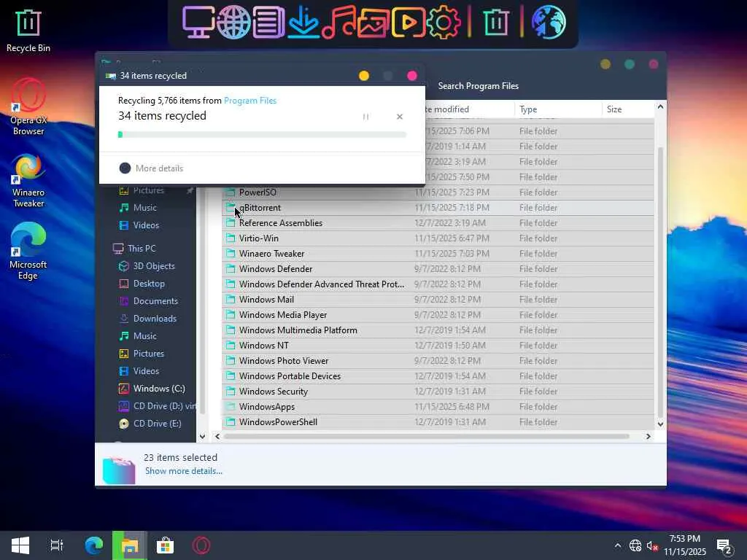Show hidden tray icons chevron
747x560 pixels.
tap(617, 545)
